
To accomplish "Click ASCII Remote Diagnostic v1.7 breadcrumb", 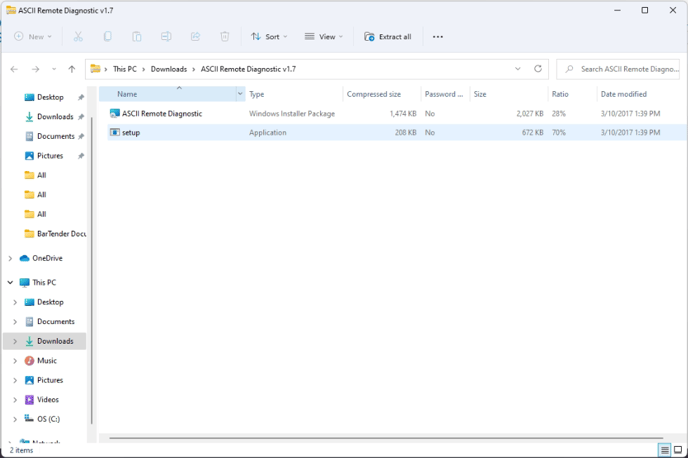I will (x=248, y=69).
